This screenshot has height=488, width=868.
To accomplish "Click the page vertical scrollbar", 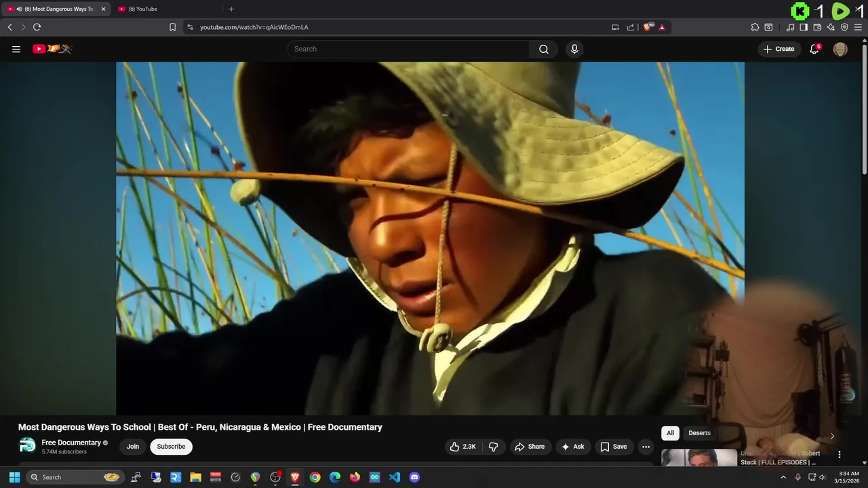I will [x=864, y=108].
